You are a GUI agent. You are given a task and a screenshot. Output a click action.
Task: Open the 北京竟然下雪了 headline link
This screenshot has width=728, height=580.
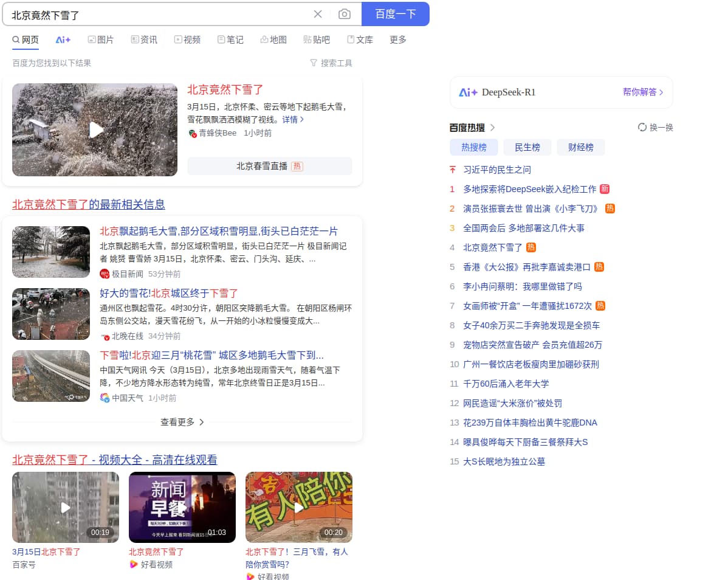(225, 89)
